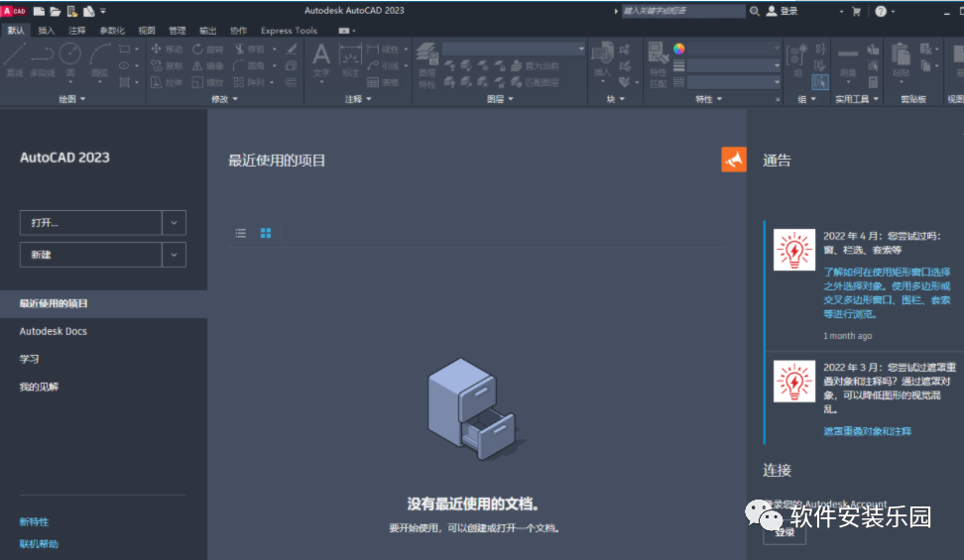Expand the Layers (图层) panel
Screen dimensions: 964x560
[500, 99]
